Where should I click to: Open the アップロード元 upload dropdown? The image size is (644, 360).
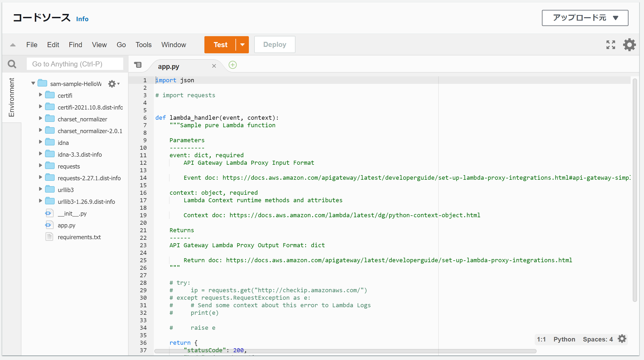pyautogui.click(x=585, y=18)
